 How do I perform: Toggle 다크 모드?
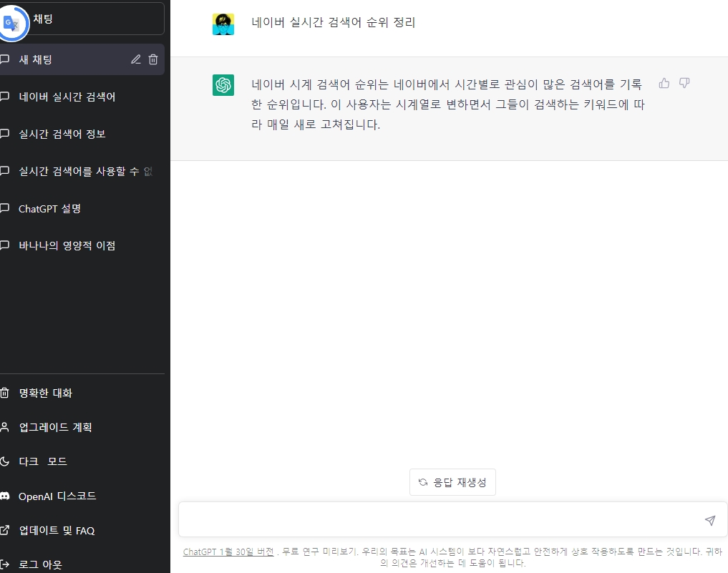tap(82, 461)
